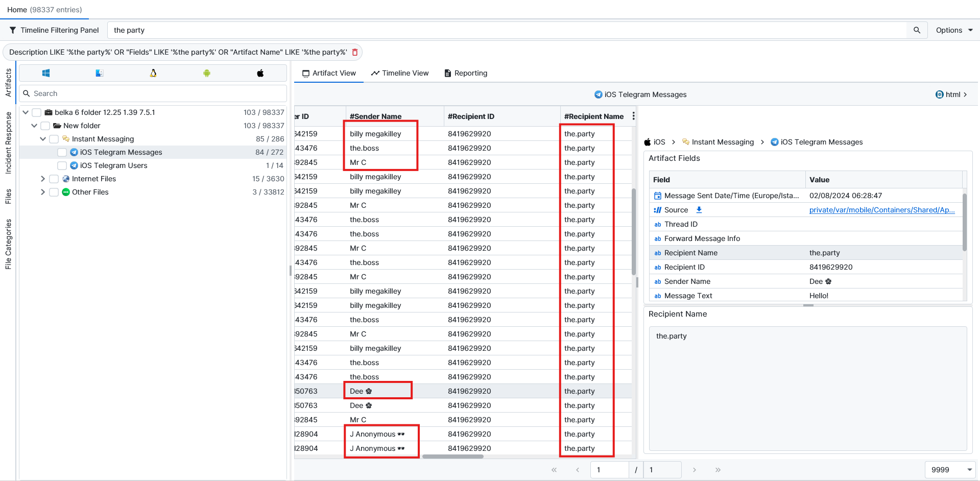This screenshot has height=481, width=980.
Task: Switch to the Timeline View tab
Action: 400,73
